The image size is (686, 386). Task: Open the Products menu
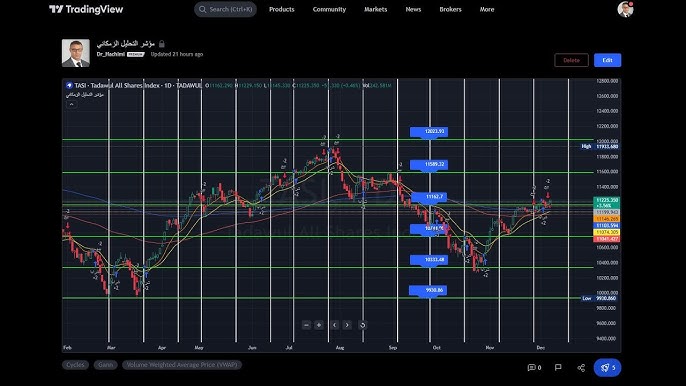(282, 9)
